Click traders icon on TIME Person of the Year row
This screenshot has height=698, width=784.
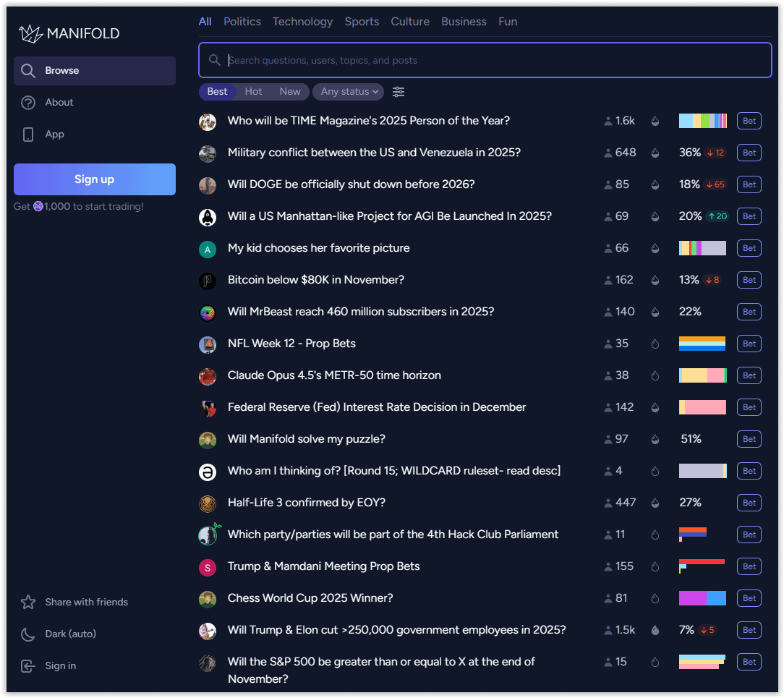pyautogui.click(x=608, y=121)
